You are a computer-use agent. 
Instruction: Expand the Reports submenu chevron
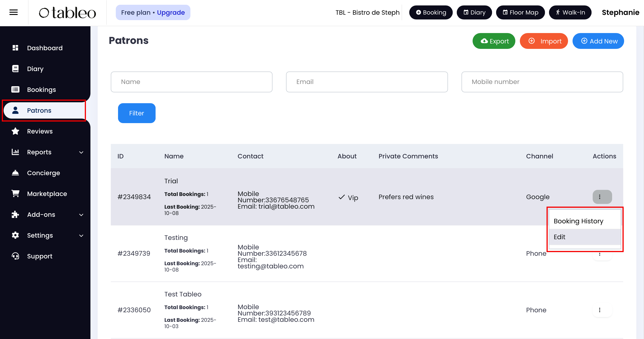[81, 152]
